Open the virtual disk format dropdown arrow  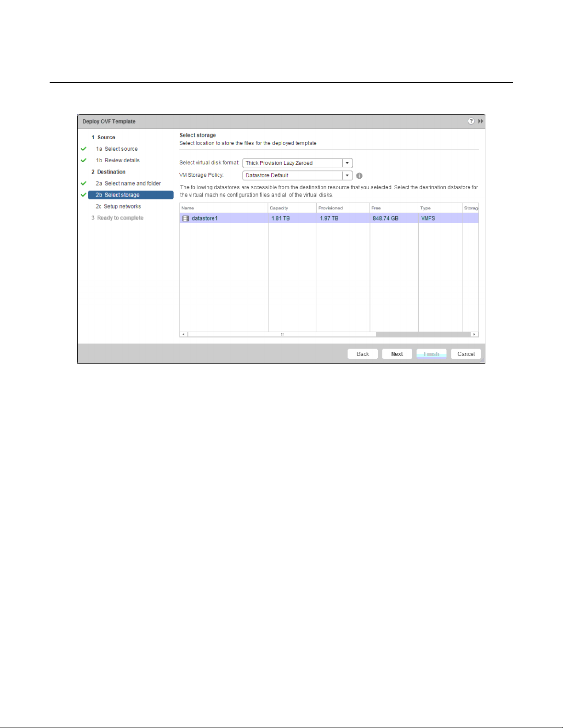(x=347, y=163)
